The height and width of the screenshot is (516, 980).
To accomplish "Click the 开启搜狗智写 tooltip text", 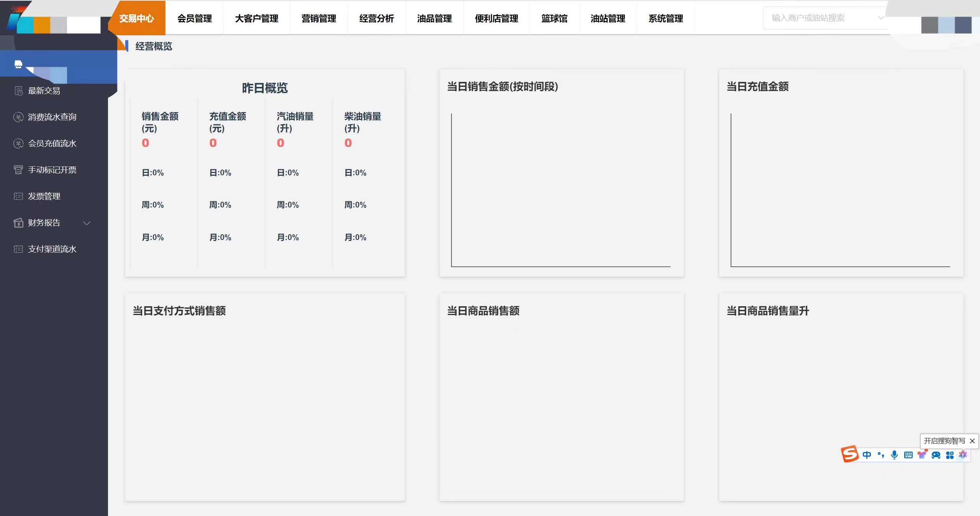I will (944, 441).
